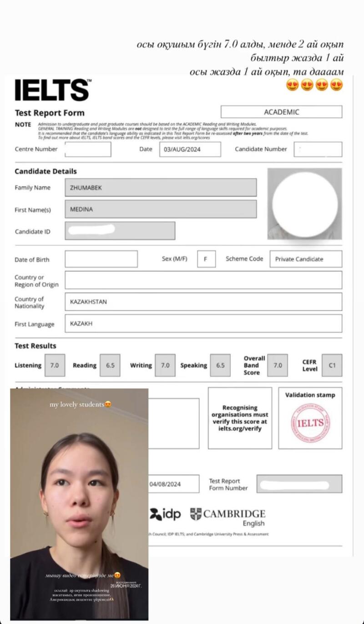Screen dimensions: 364x624
Task: Click the Scheme Code Private Candidate field
Action: pyautogui.click(x=306, y=259)
